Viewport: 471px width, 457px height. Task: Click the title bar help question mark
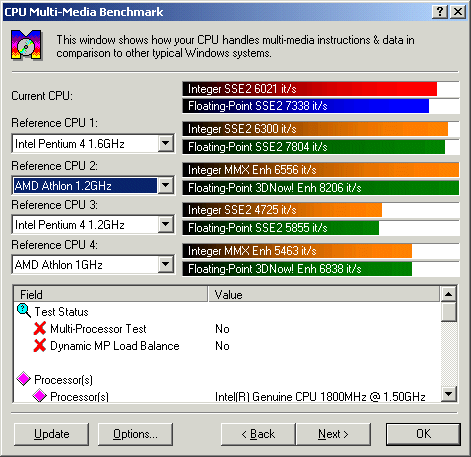click(x=440, y=12)
